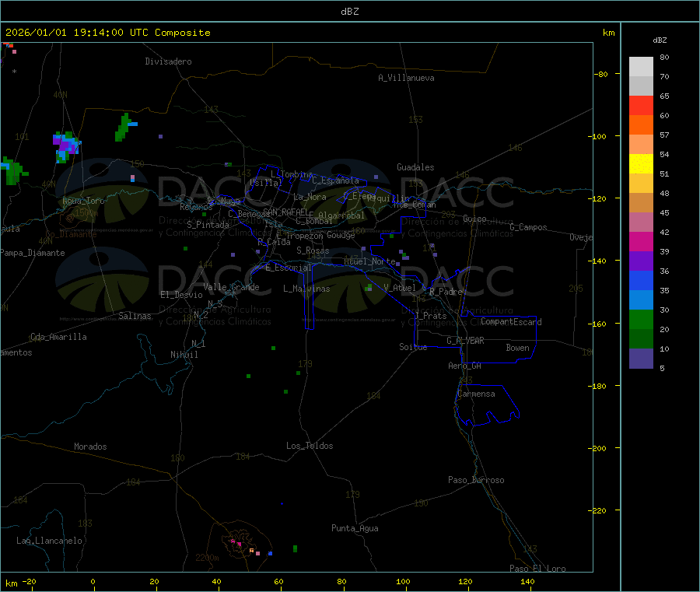Click the 80 dBZ light gray swatch
The width and height of the screenshot is (700, 592).
click(x=641, y=67)
